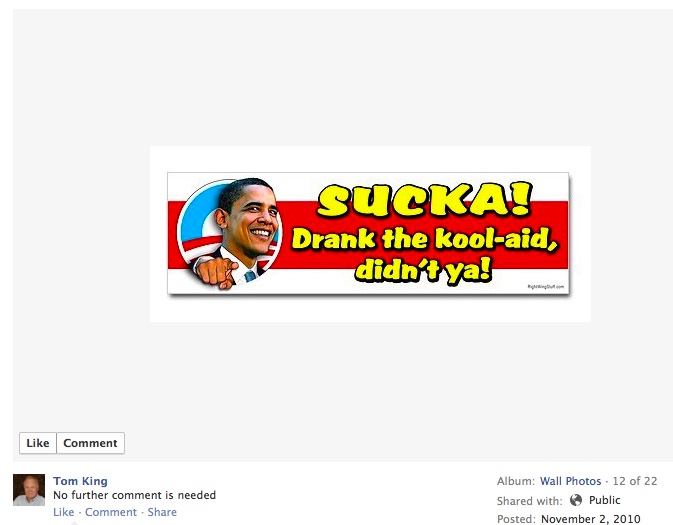Click the pointing hand in the sticker
The height and width of the screenshot is (525, 673).
point(217,272)
